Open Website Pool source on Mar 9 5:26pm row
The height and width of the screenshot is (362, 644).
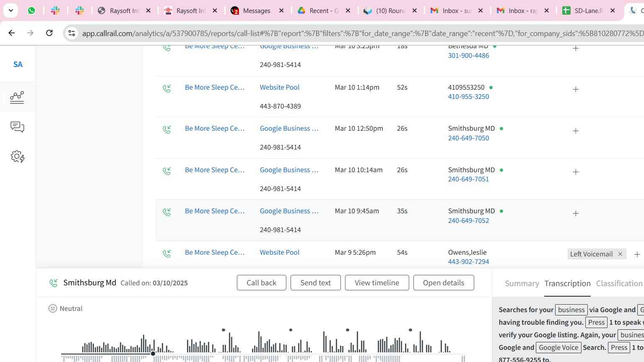280,252
